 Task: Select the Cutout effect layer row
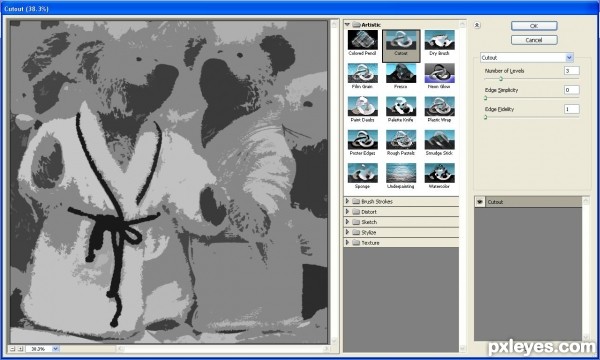pos(528,202)
